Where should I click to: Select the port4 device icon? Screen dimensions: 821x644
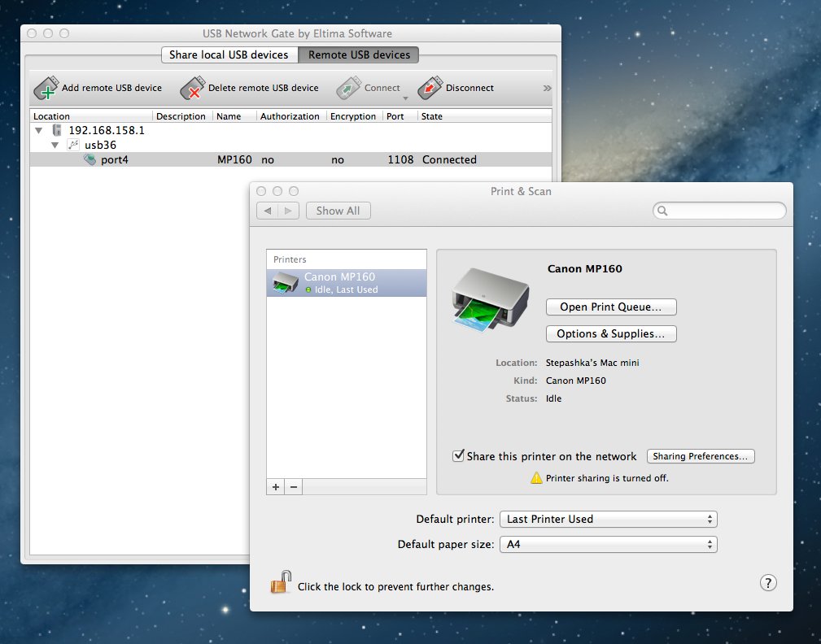90,159
